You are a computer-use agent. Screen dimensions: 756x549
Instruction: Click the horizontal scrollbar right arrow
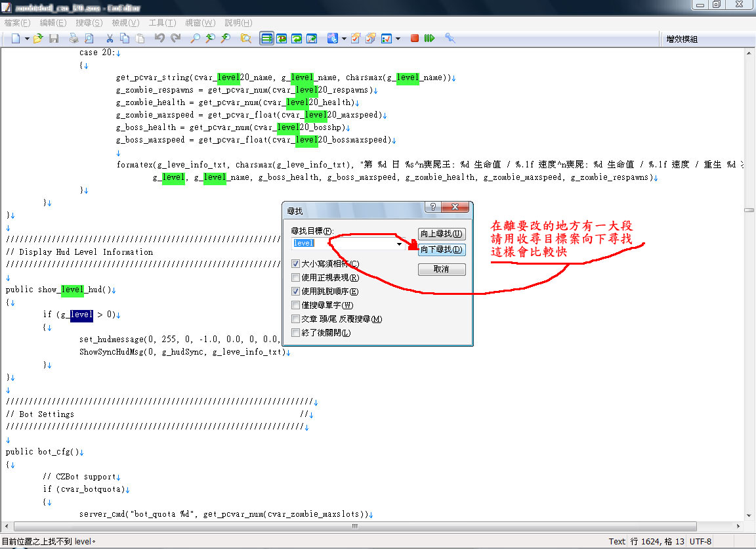tap(738, 526)
